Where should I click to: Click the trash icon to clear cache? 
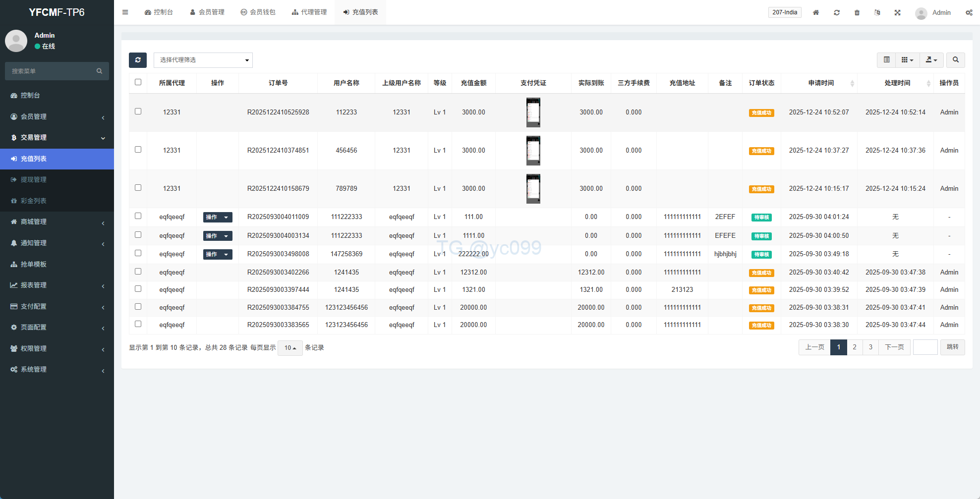pyautogui.click(x=857, y=12)
